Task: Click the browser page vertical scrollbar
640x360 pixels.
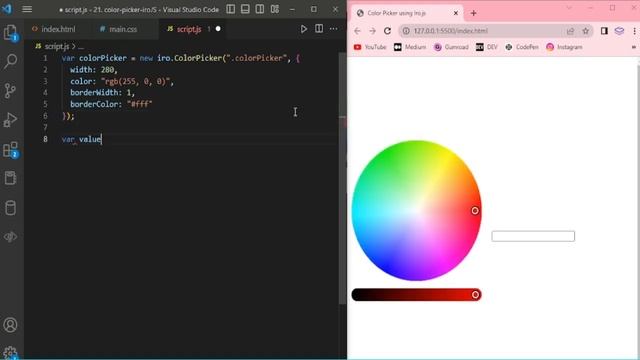Action: click(x=637, y=208)
